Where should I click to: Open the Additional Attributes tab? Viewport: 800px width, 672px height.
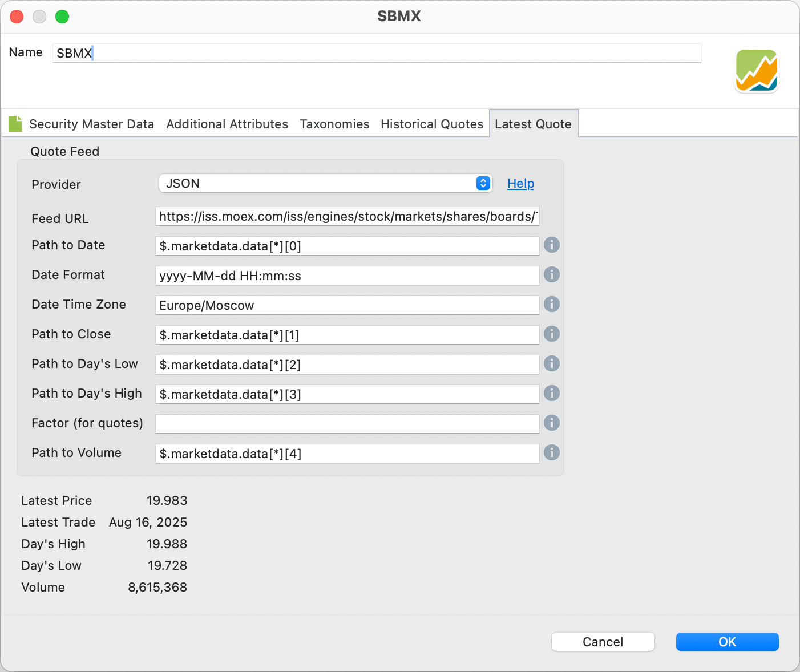click(x=227, y=124)
